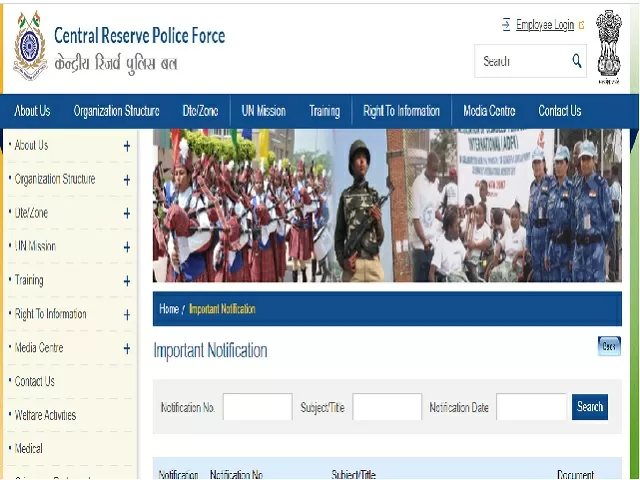Click the Notification Date input field

[531, 407]
